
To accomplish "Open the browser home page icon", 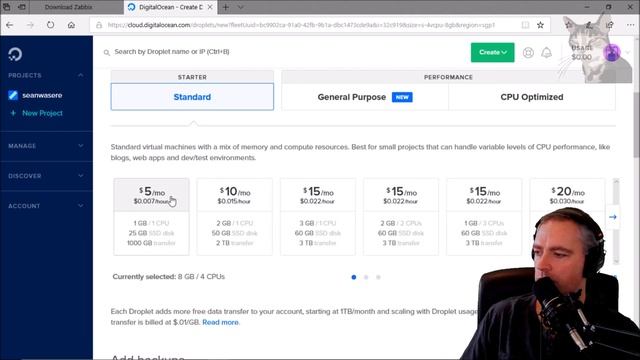I will coord(71,25).
